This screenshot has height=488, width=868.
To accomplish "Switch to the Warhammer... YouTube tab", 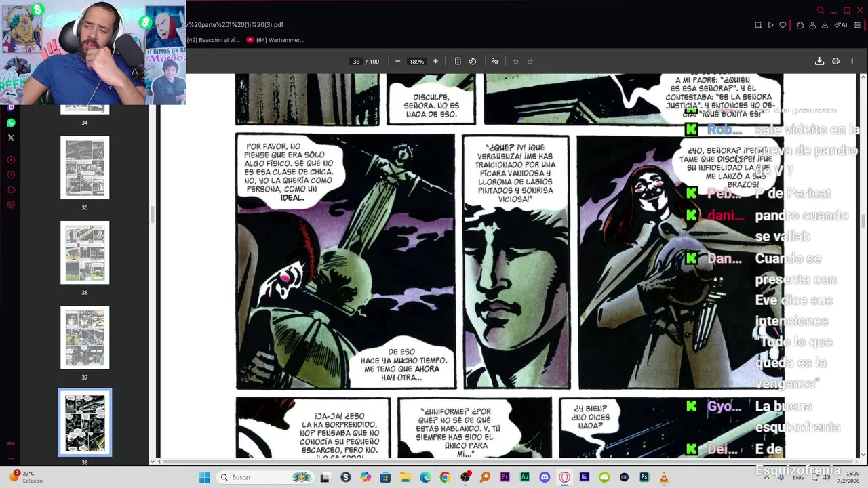I will coord(275,40).
